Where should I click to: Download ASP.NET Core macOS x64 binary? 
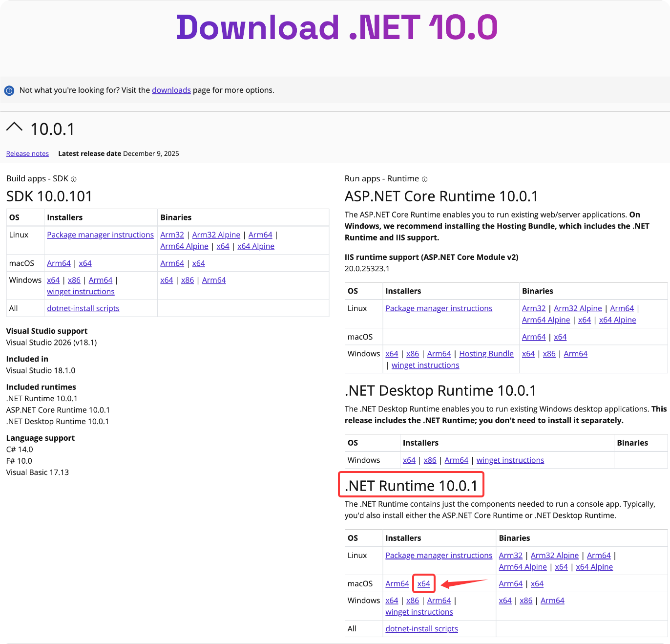560,337
